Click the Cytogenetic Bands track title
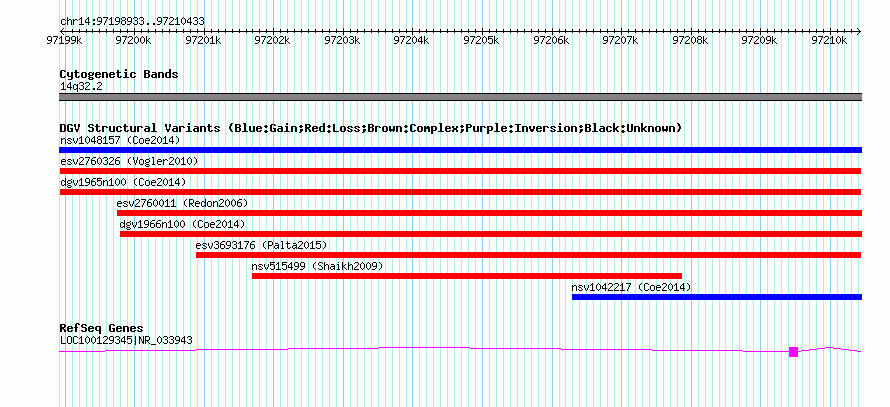 119,74
